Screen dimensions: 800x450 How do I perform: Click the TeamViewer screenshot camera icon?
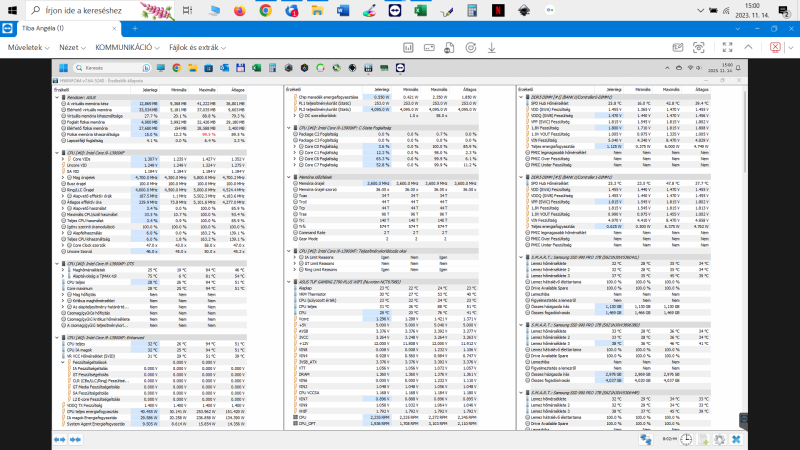(x=698, y=47)
